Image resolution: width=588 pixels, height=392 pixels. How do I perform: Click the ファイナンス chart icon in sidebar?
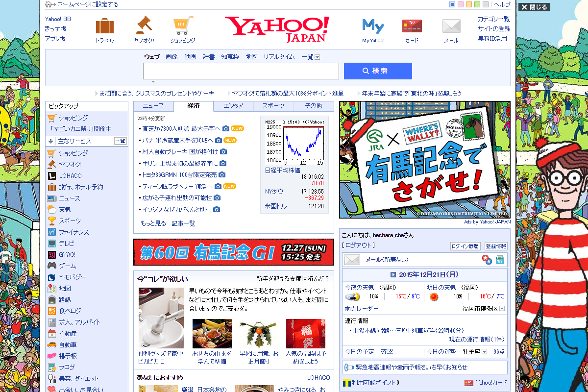point(52,232)
